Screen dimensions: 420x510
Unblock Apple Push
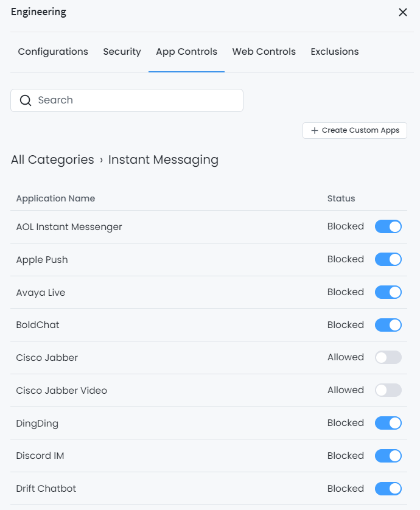388,259
